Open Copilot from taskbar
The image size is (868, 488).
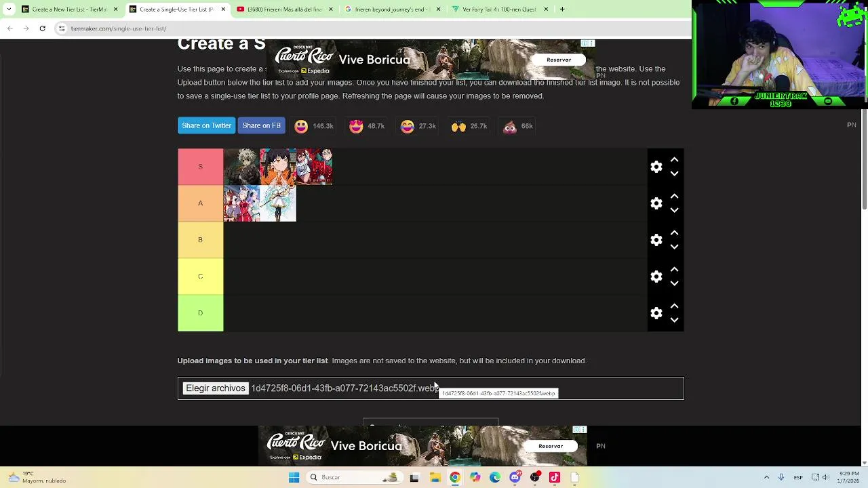[x=475, y=477]
